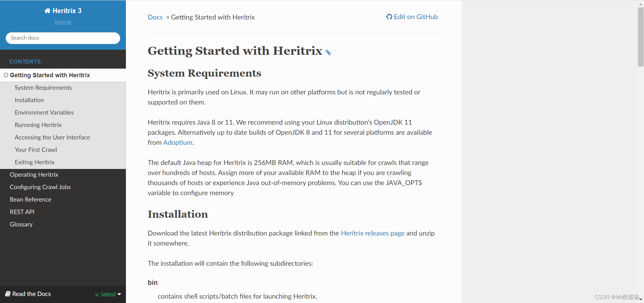Click the 'CONTENTS:' caption in the sidebar
This screenshot has width=644, height=303.
(x=26, y=61)
